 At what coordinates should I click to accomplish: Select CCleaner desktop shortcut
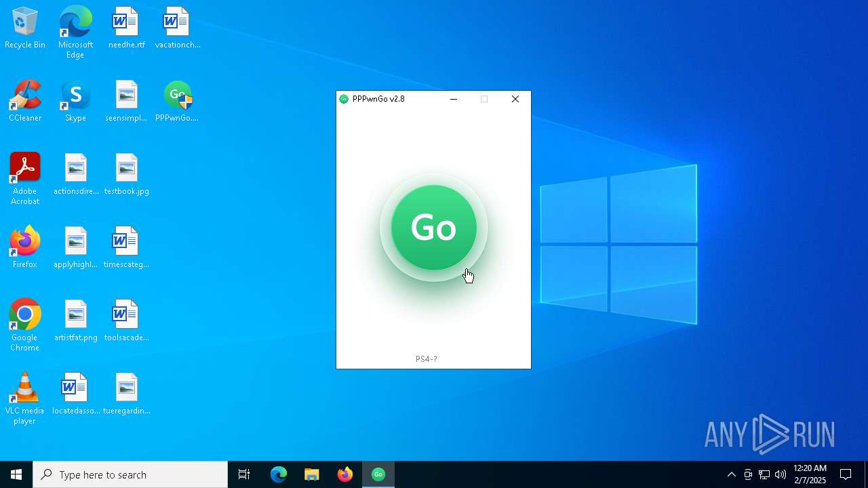[25, 102]
